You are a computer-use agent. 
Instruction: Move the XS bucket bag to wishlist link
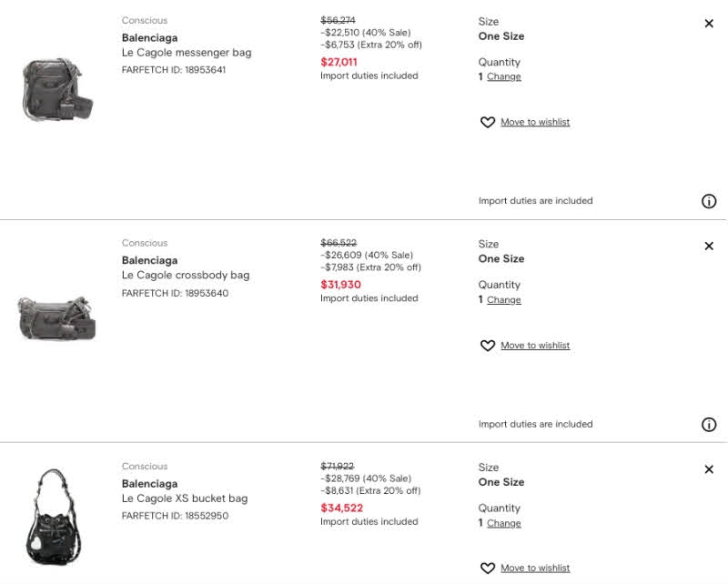pos(535,569)
